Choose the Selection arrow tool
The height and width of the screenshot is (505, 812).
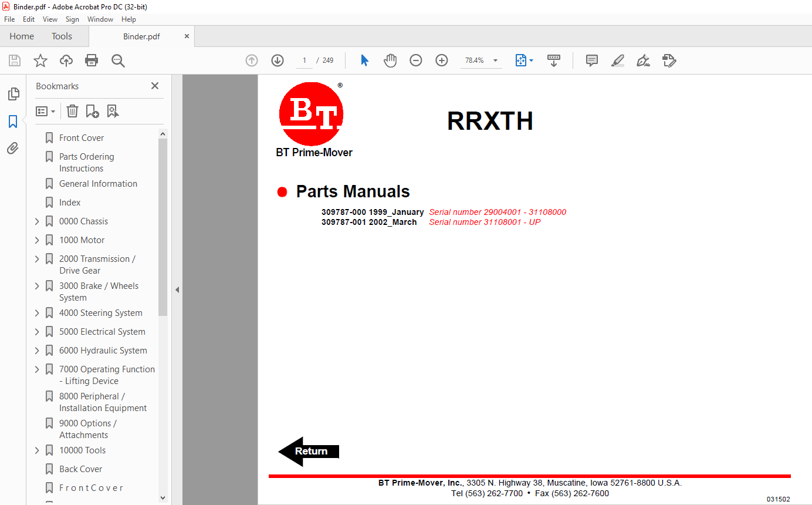[364, 60]
